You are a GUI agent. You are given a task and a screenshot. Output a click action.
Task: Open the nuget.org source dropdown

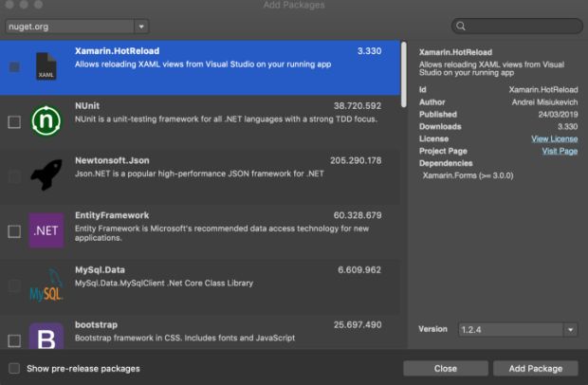click(x=77, y=27)
